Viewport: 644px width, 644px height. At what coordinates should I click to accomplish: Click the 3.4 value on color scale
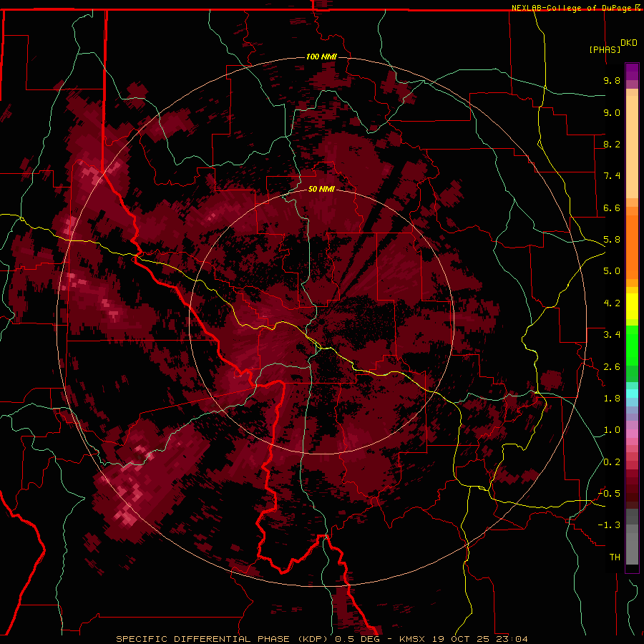tap(612, 335)
